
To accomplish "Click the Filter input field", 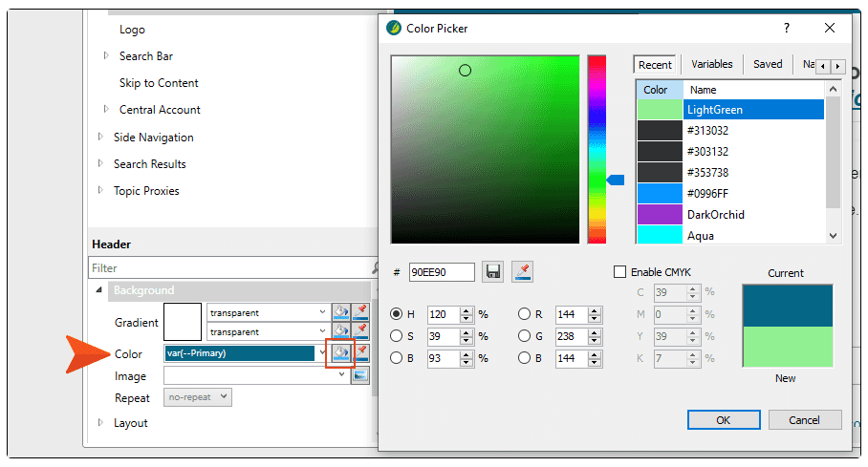I will [x=230, y=267].
